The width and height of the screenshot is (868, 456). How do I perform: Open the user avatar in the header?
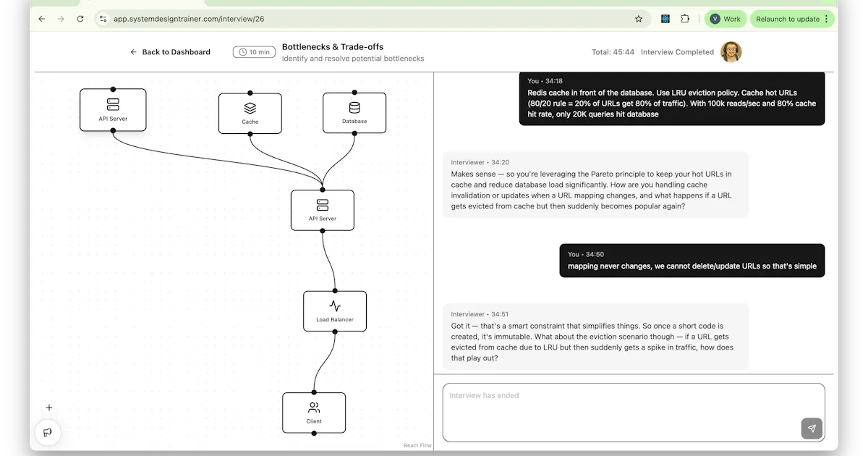coord(731,52)
